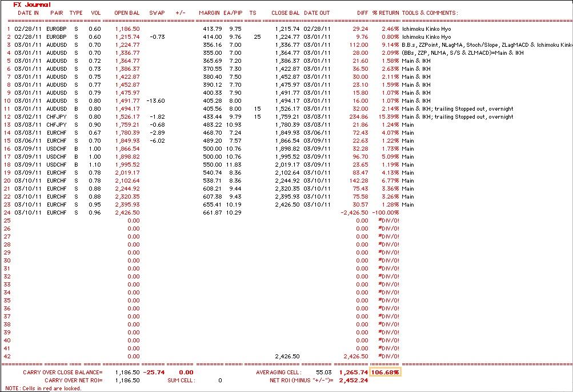The width and height of the screenshot is (573, 392).
Task: Click volume 1.10 in row 18
Action: [95, 165]
